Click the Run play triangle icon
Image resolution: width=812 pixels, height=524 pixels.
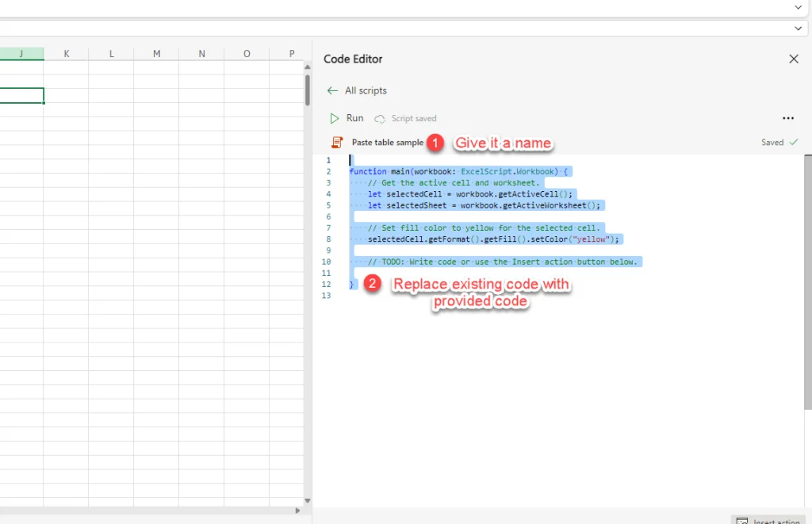(x=335, y=119)
